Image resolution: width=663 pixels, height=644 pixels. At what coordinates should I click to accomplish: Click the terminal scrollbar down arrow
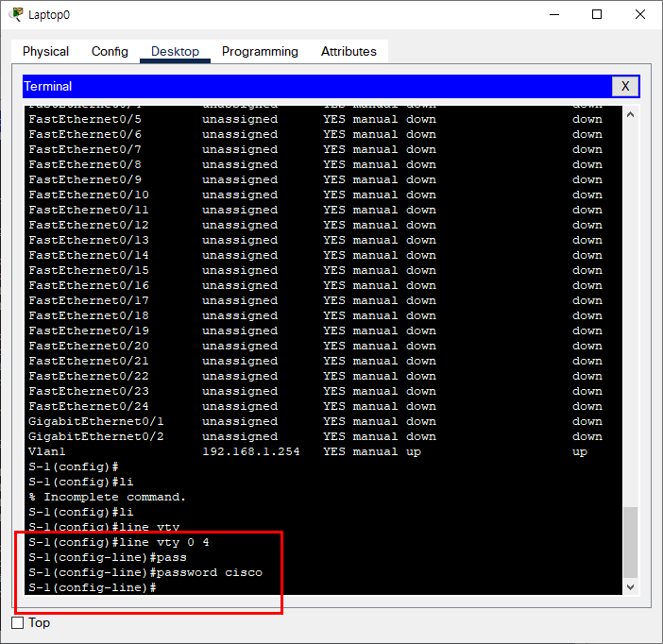(x=630, y=587)
